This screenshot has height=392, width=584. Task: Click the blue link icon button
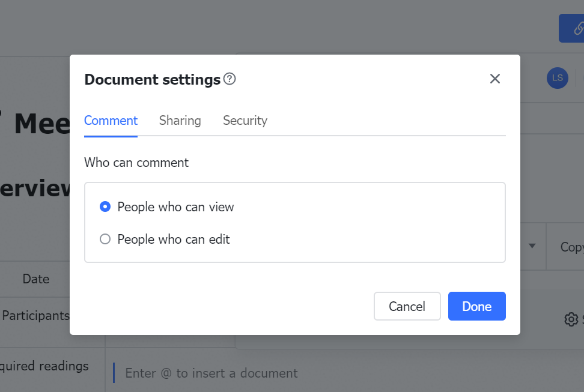coord(573,28)
